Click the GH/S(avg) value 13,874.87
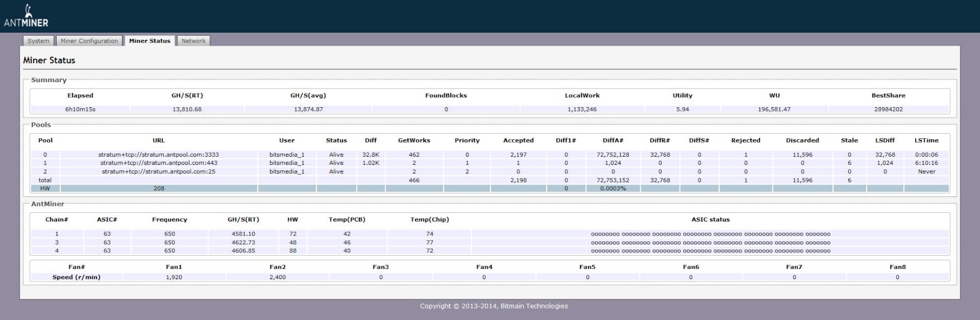 click(x=308, y=109)
